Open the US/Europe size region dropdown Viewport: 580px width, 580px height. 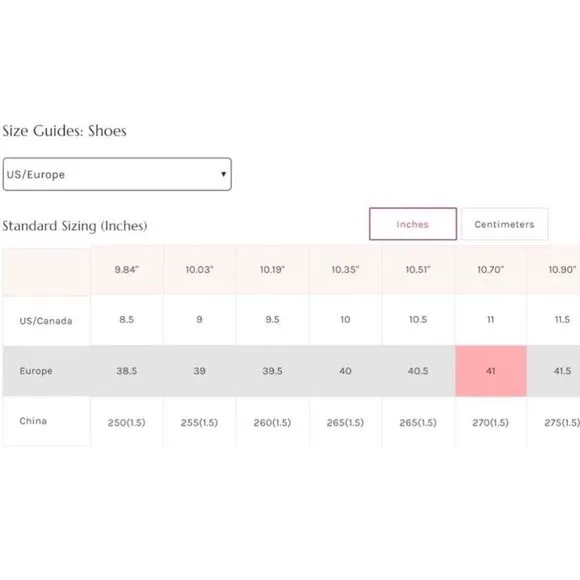[x=117, y=174]
